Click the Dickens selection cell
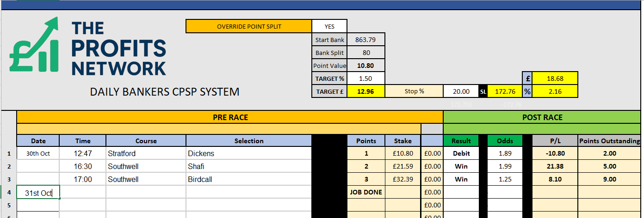The width and height of the screenshot is (644, 218). tap(249, 153)
